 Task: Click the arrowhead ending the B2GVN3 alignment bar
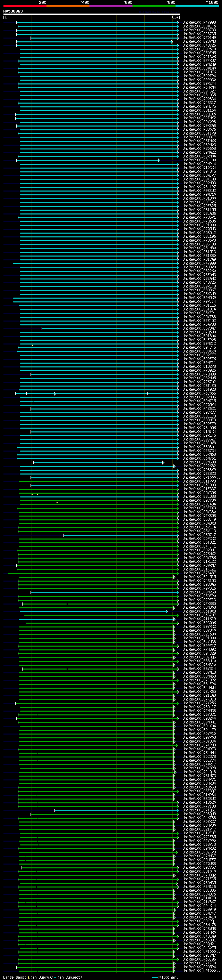click(x=171, y=42)
